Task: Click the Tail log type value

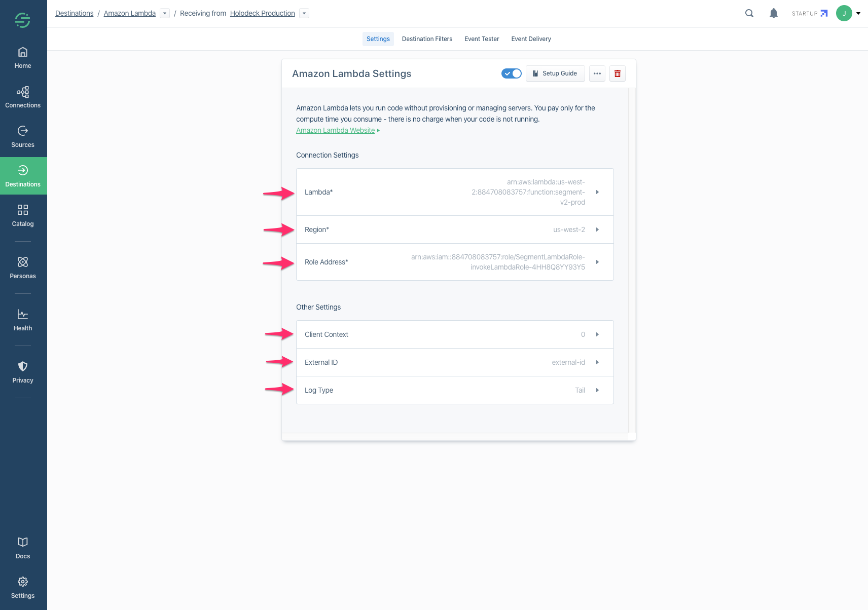Action: [580, 390]
